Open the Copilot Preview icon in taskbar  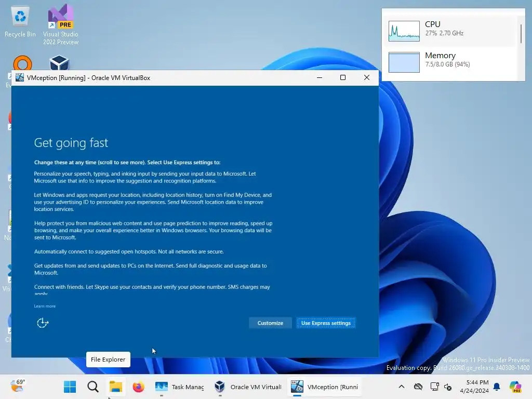click(515, 387)
